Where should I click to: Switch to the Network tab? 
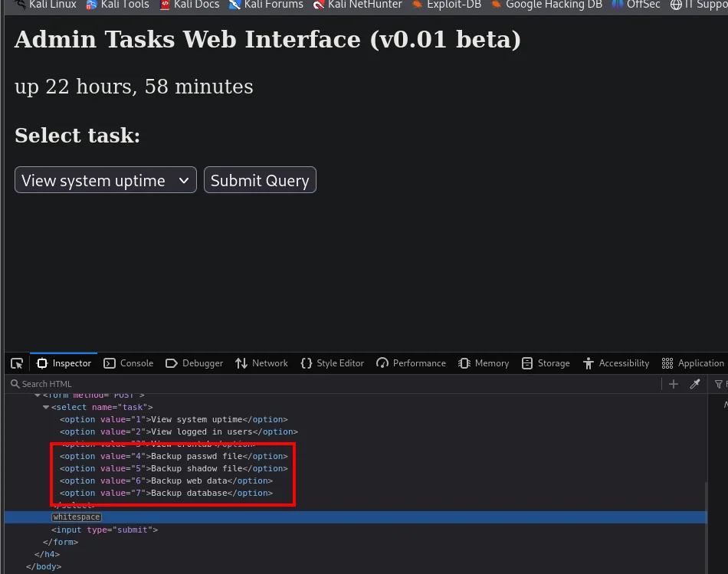(x=261, y=363)
